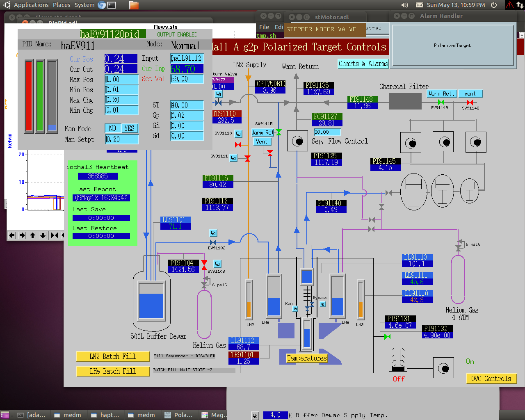Open related display icon beside 4.0 K readout
The height and width of the screenshot is (420, 525).
(x=255, y=415)
